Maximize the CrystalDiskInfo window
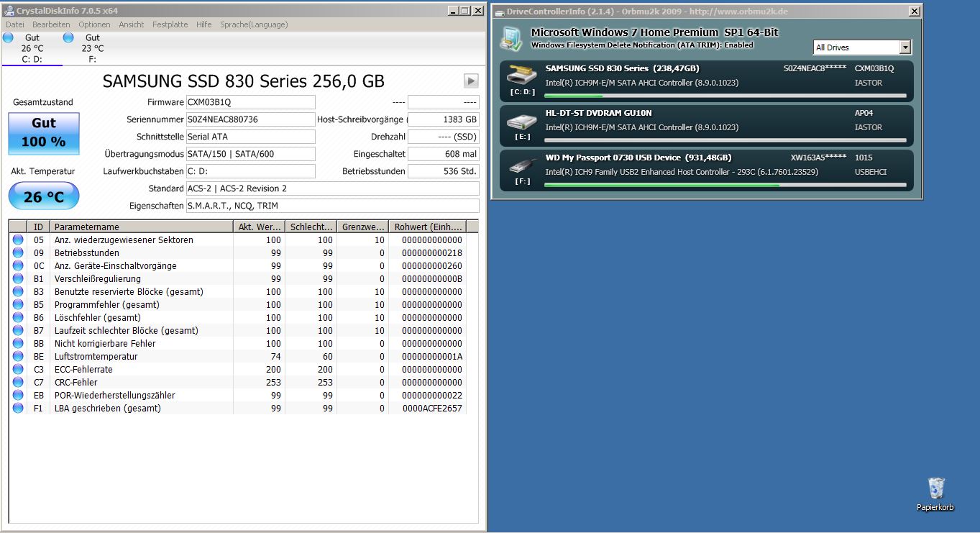 coord(464,10)
